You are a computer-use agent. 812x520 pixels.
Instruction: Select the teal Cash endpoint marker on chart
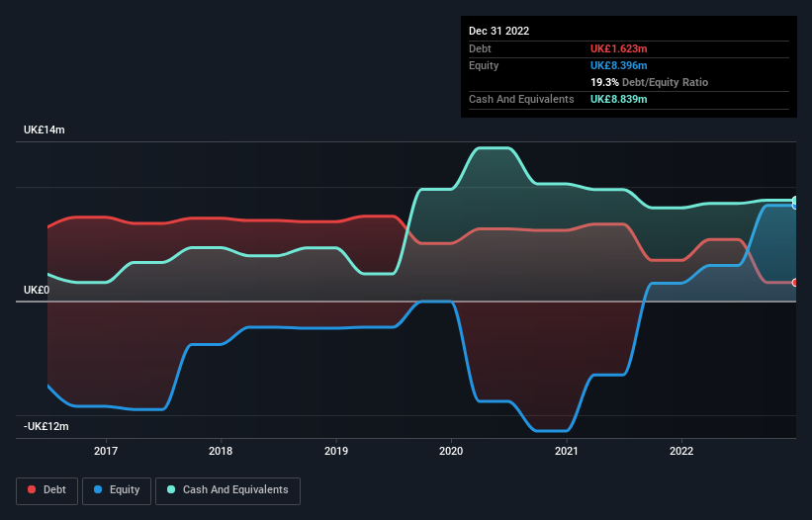795,201
